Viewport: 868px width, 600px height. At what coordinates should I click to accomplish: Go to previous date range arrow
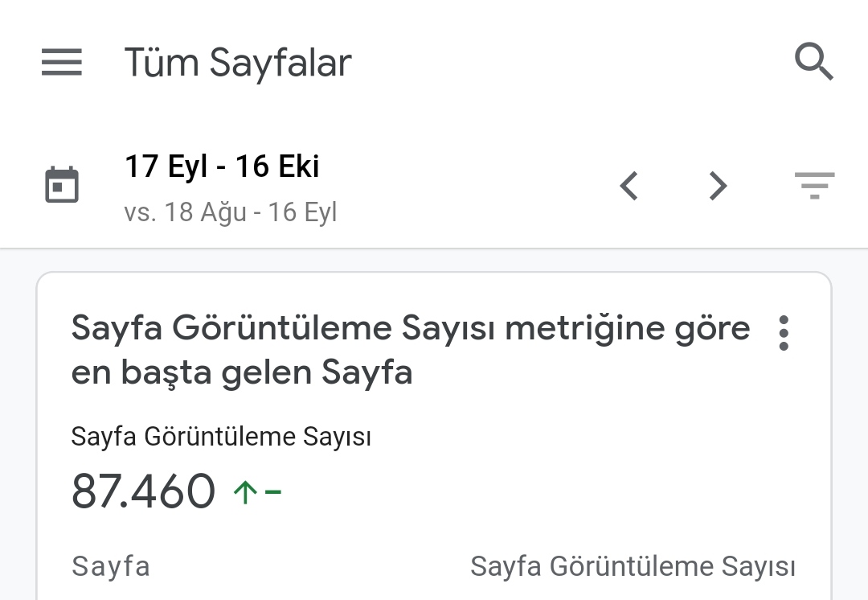[629, 186]
